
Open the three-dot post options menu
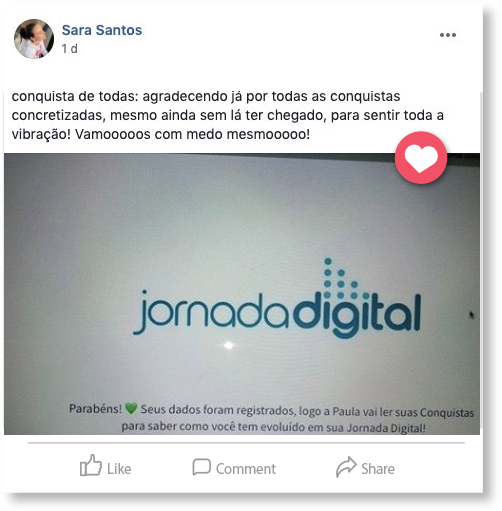tap(448, 35)
